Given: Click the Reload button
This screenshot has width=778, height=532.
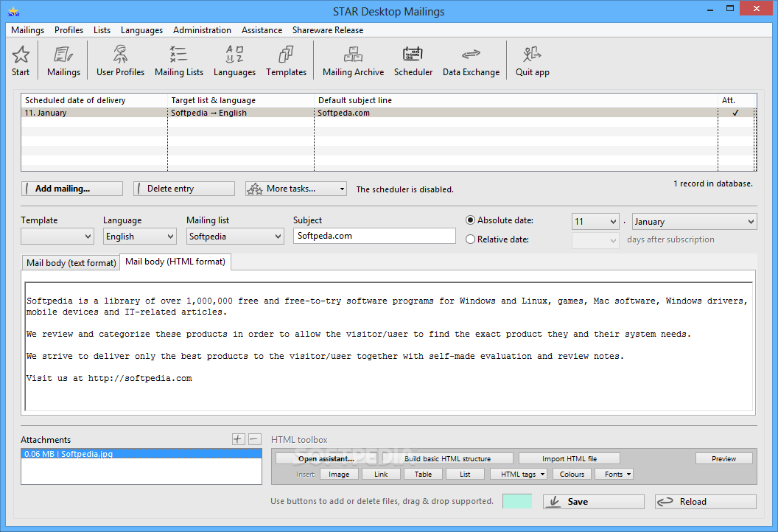Looking at the screenshot, I should [706, 502].
